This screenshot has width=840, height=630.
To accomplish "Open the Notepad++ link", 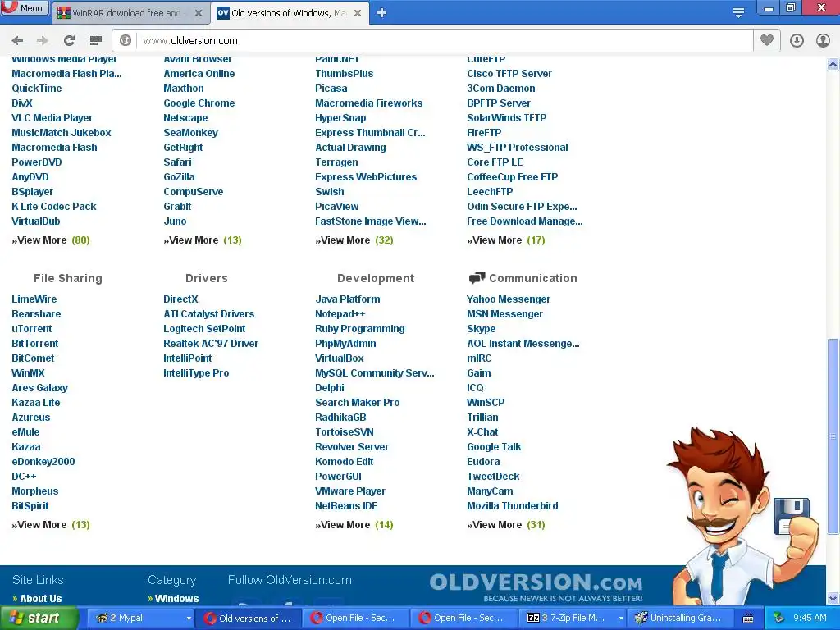I will point(340,314).
